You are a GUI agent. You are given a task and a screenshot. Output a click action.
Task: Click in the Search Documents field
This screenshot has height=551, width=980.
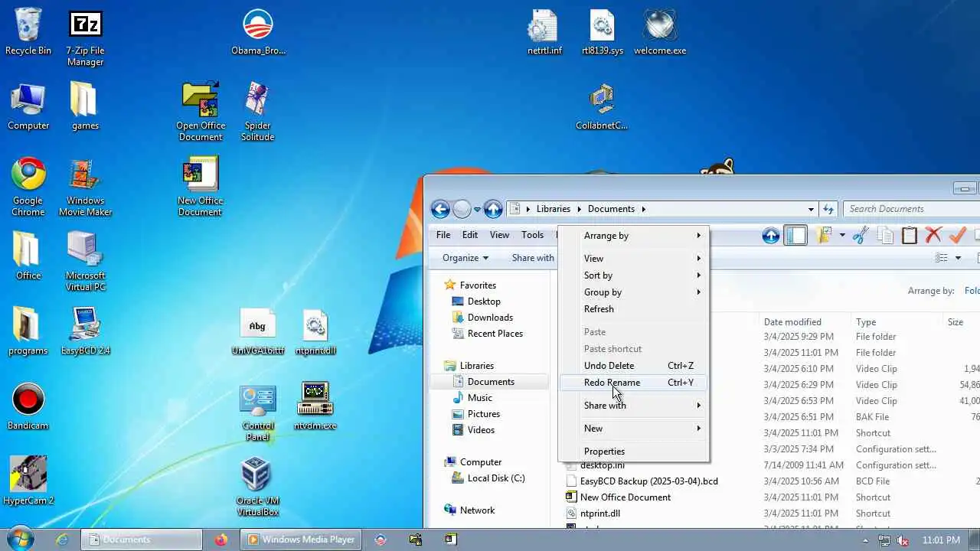911,209
